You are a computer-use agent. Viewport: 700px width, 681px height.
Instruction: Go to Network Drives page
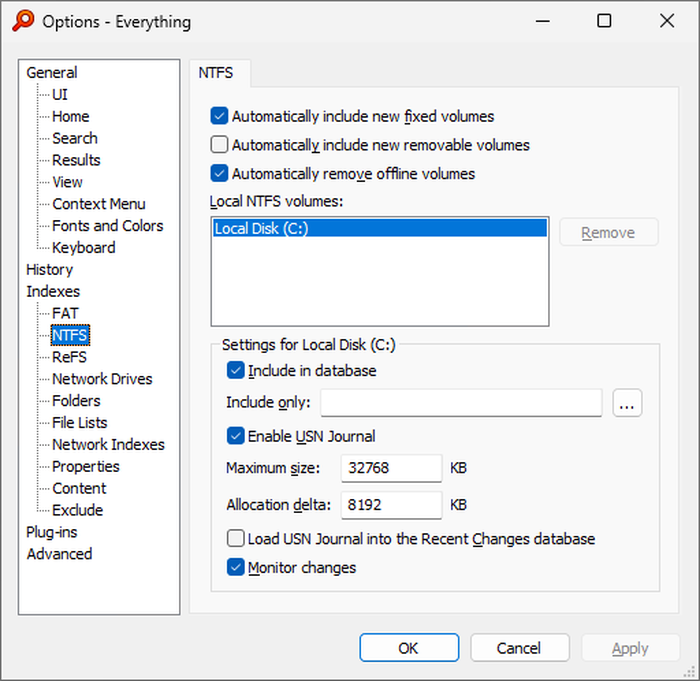(x=102, y=379)
